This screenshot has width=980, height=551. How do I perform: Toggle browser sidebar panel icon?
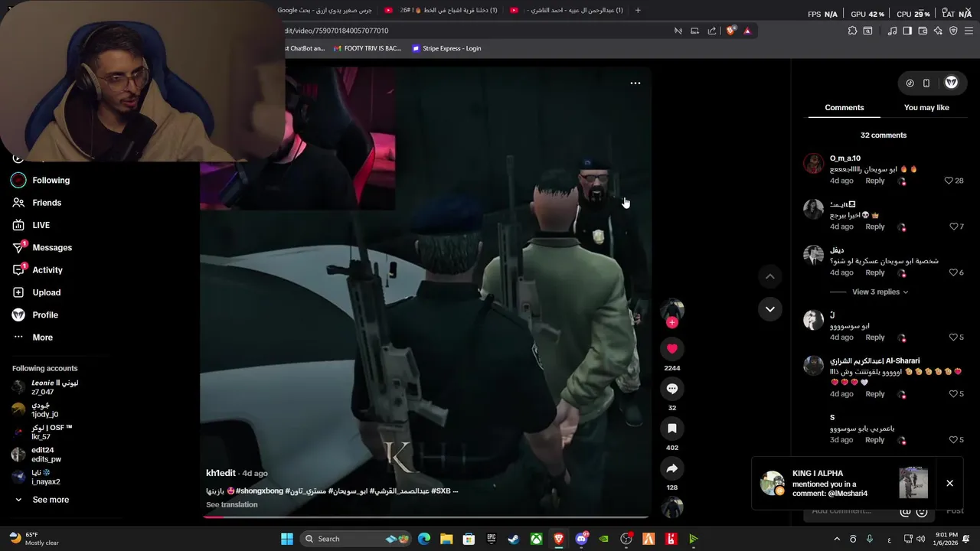tap(907, 31)
